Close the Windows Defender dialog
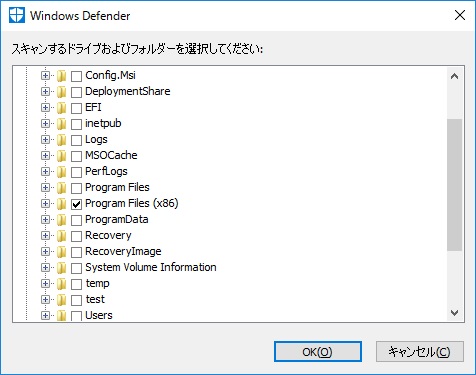476x375 pixels. (460, 15)
